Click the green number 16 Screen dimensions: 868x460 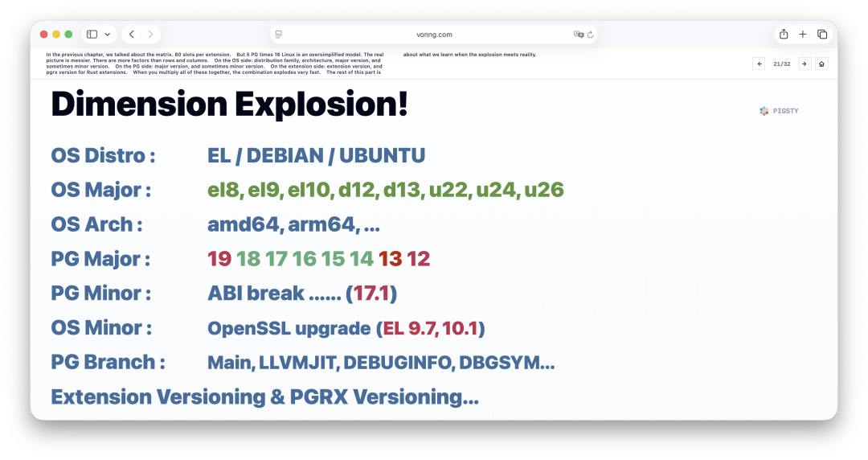(x=305, y=259)
